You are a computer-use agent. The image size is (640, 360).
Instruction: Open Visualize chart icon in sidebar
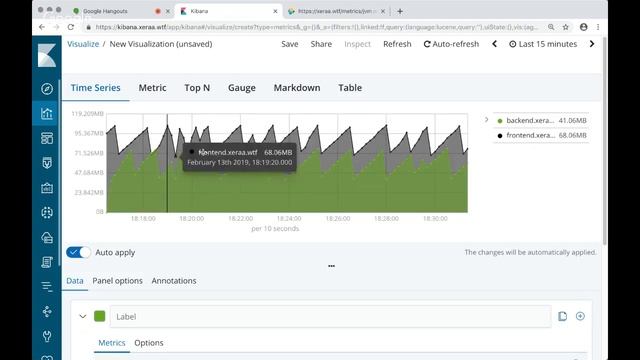click(47, 113)
